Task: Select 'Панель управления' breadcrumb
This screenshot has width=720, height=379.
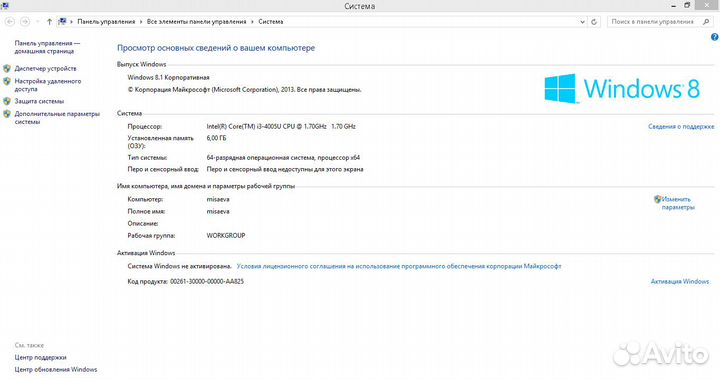Action: tap(106, 22)
